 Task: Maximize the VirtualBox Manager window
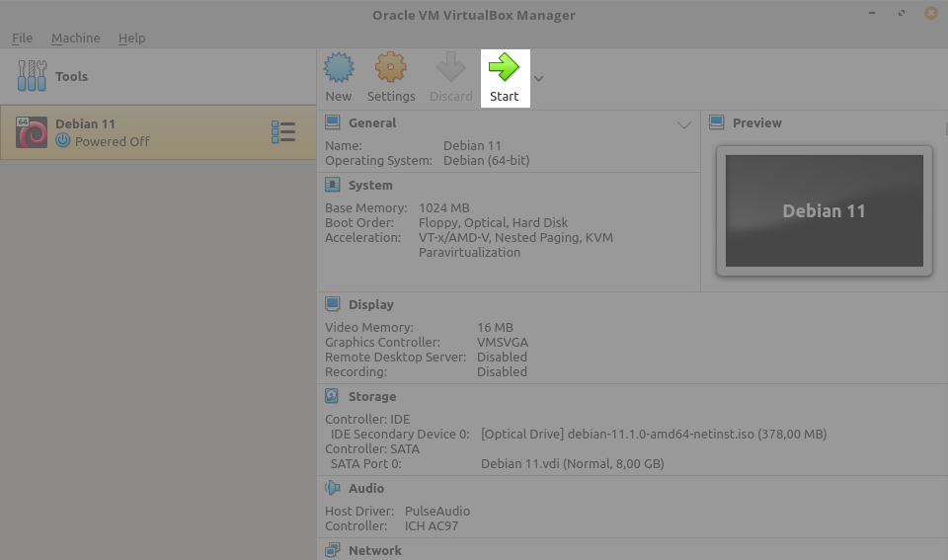(902, 13)
